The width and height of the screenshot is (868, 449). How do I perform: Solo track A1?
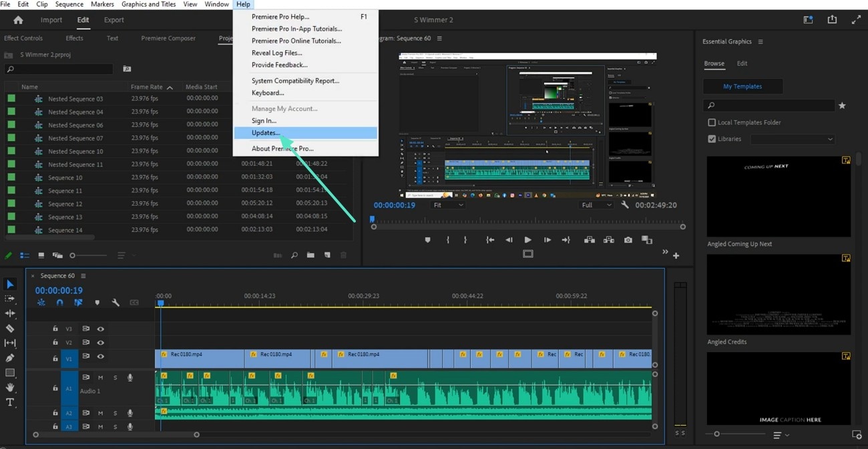(x=115, y=378)
